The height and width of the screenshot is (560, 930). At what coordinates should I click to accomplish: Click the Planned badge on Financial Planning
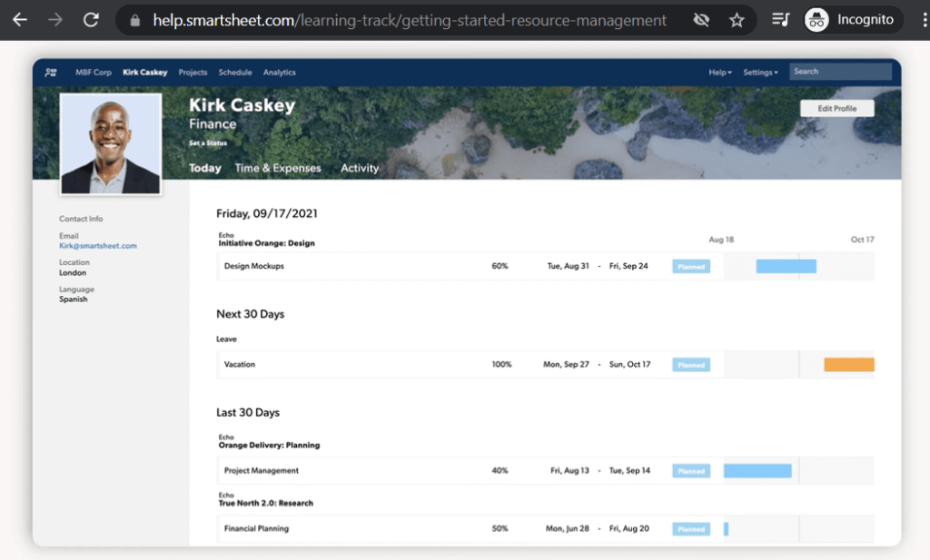[690, 528]
